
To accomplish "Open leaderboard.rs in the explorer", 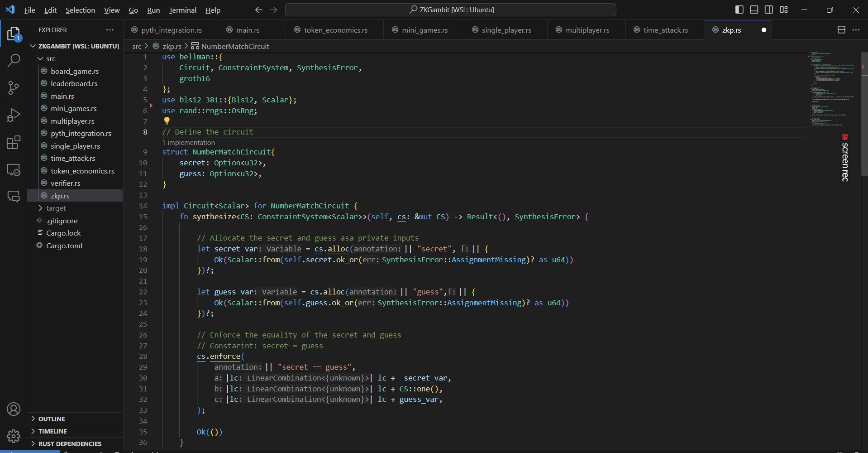I will click(x=75, y=84).
